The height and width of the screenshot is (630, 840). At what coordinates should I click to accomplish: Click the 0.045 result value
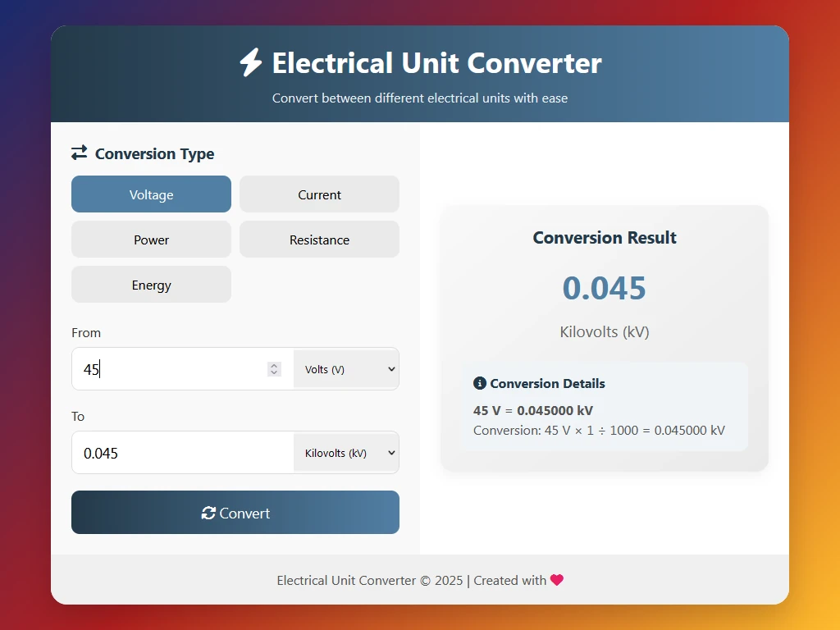click(x=605, y=288)
